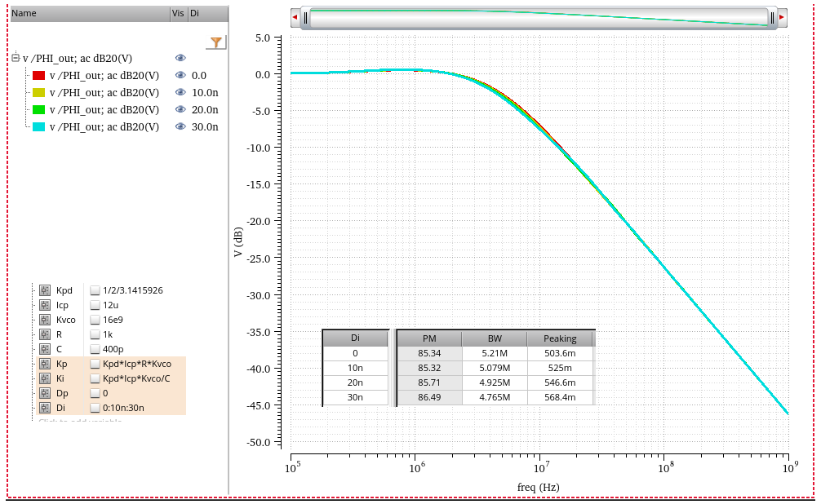821x504 pixels.
Task: Select the PHI_out trace labeled 30.0n
Action: [104, 126]
